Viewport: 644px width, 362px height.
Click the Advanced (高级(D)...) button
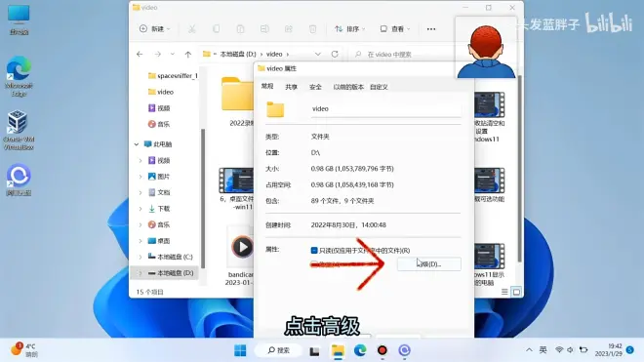[x=428, y=264]
